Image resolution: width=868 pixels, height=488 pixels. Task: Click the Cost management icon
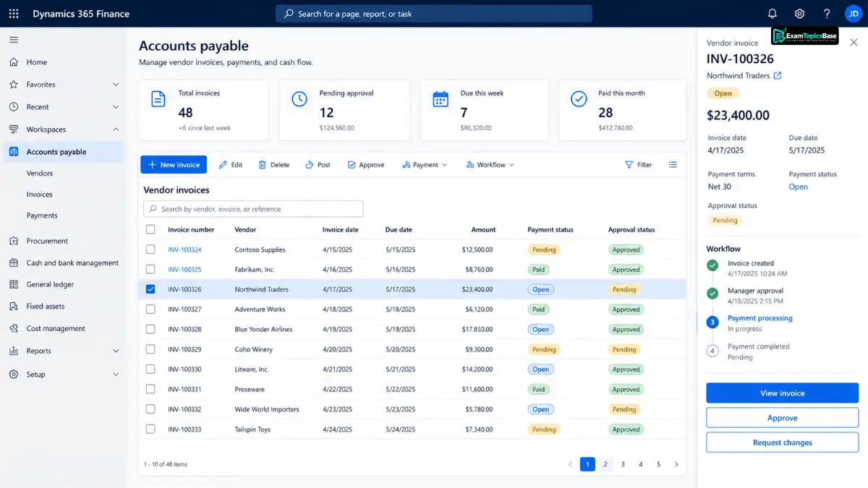(14, 328)
